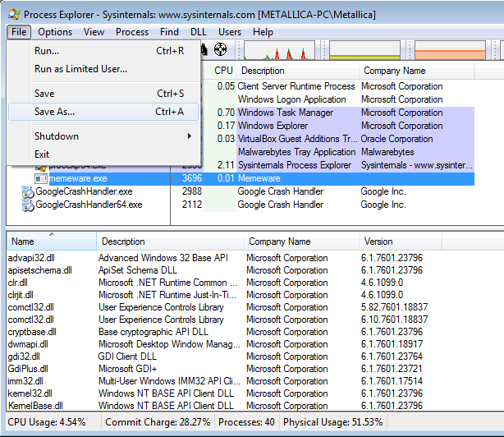Viewport: 504px width, 437px height.
Task: Sort DLL list by Name header
Action: coord(52,241)
